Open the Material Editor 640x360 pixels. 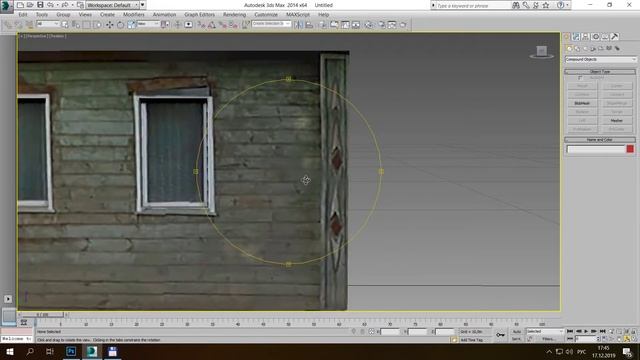click(x=369, y=25)
